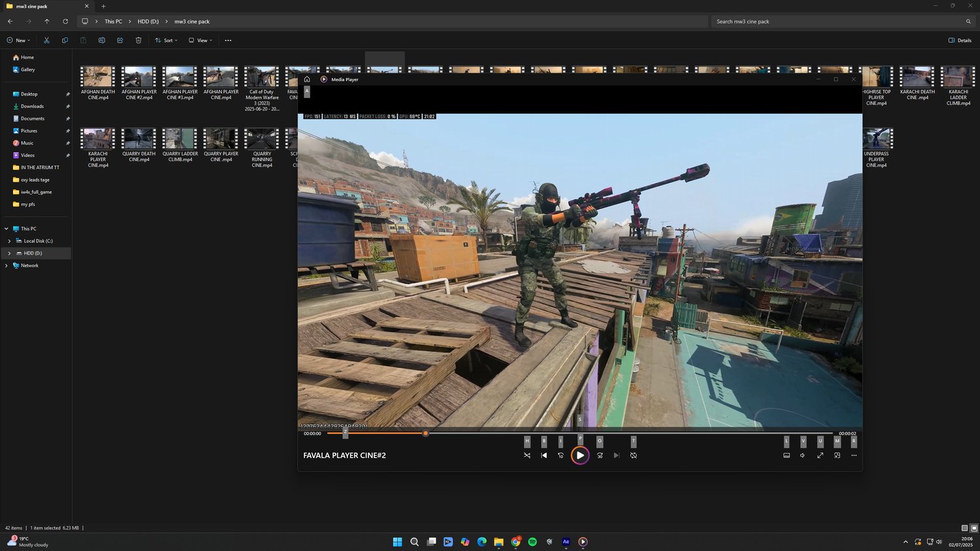The image size is (980, 551).
Task: Toggle the Details pane in File Explorer
Action: pos(960,41)
